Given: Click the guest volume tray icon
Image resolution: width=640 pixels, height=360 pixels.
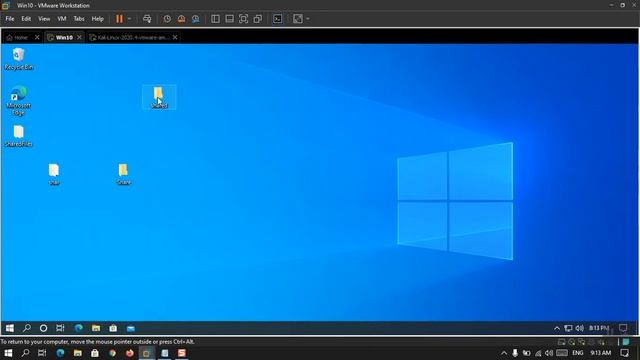Looking at the screenshot, I should tap(580, 328).
